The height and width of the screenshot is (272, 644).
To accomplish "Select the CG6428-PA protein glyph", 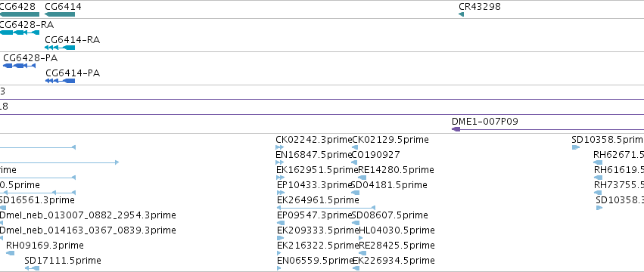I will pyautogui.click(x=20, y=66).
